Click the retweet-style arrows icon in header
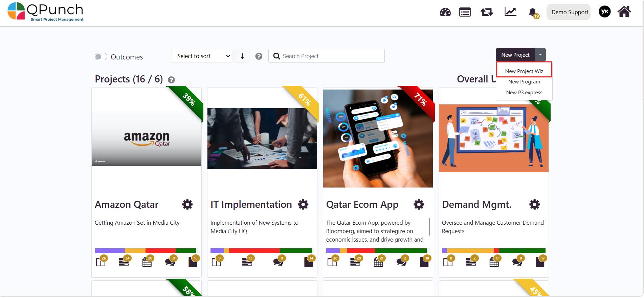The height and width of the screenshot is (298, 644). [x=487, y=12]
